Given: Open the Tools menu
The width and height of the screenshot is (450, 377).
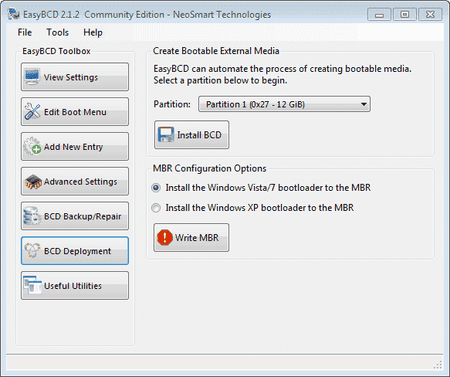Looking at the screenshot, I should pos(57,32).
